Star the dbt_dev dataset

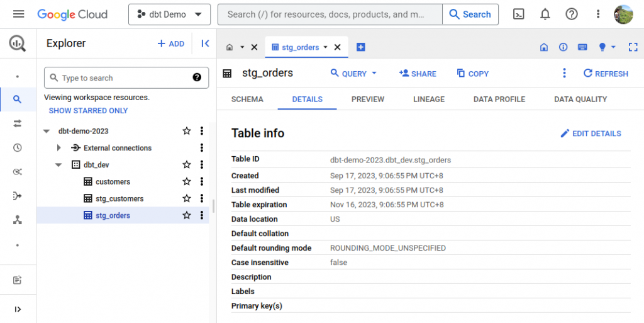[x=187, y=165]
